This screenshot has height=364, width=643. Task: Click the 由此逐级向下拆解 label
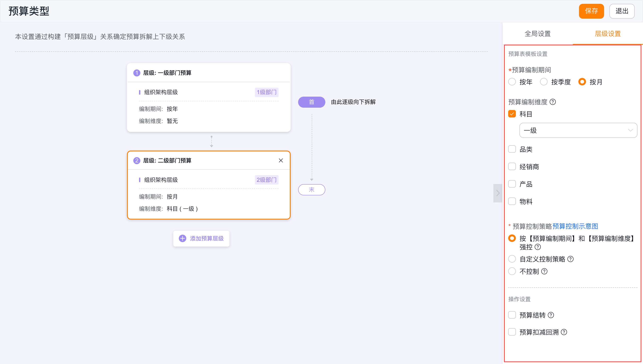click(353, 102)
